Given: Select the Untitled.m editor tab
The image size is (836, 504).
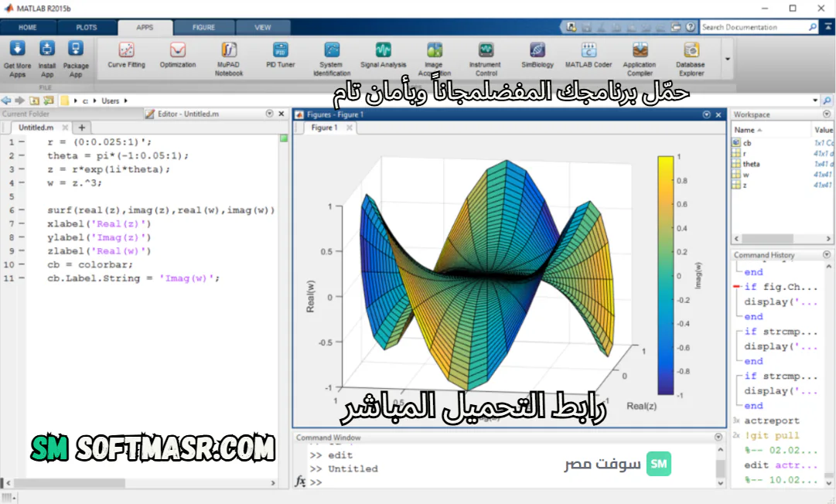Looking at the screenshot, I should [x=36, y=128].
